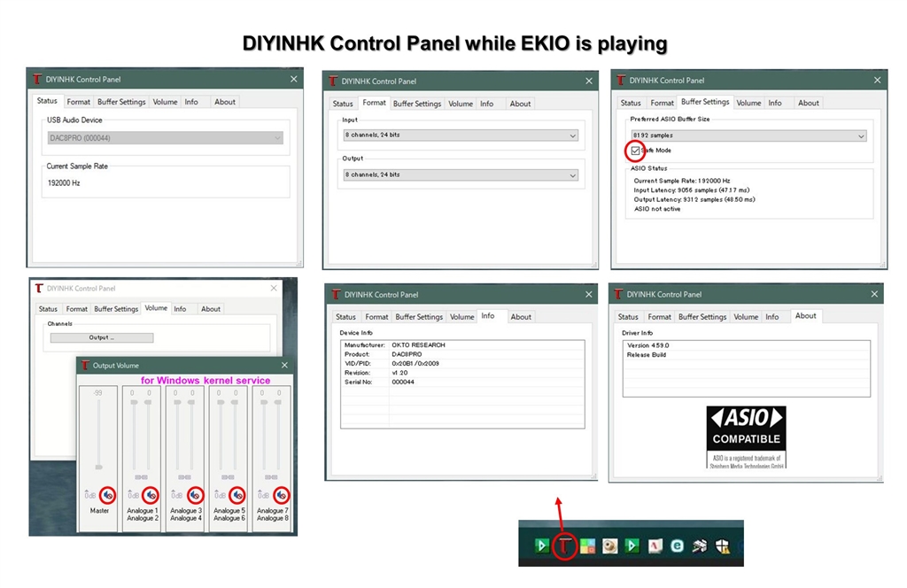
Task: Select the Release Build row
Action: click(746, 355)
